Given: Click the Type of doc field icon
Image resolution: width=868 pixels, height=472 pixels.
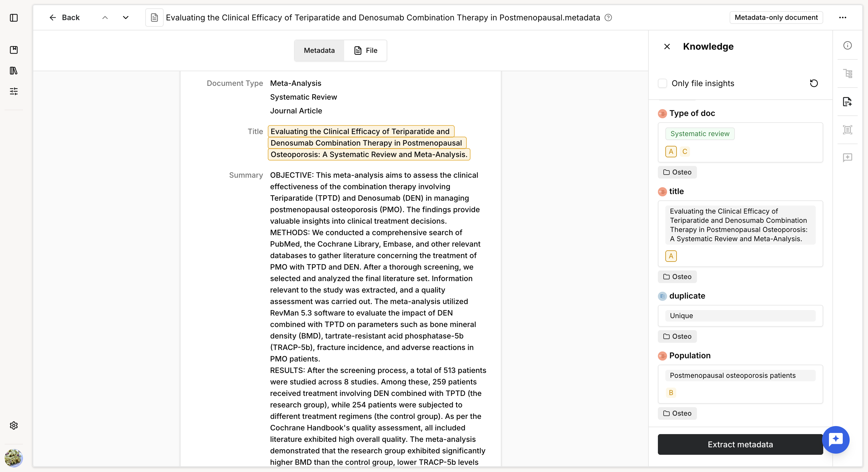Looking at the screenshot, I should click(662, 114).
